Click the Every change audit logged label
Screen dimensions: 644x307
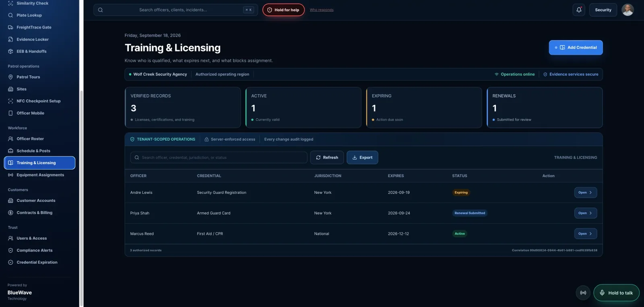click(289, 139)
